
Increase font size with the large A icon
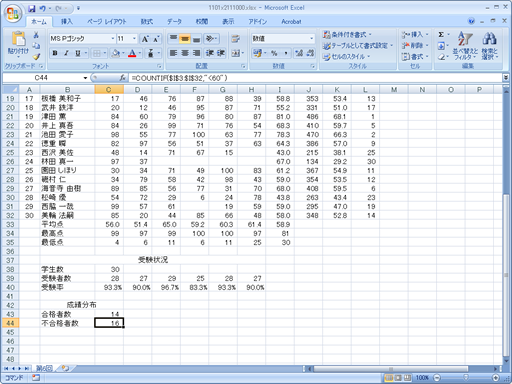145,39
